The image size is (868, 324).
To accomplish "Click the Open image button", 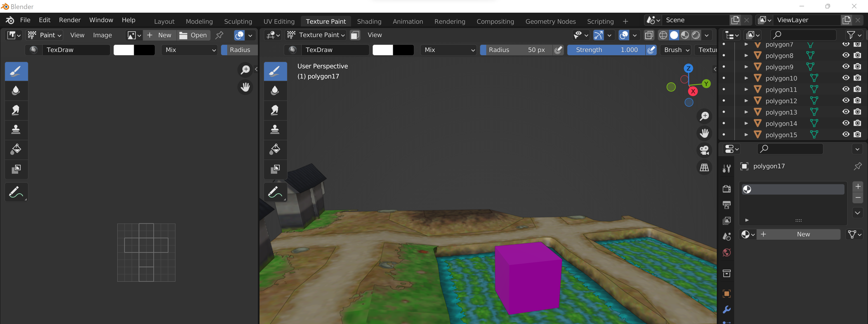I will tap(193, 35).
